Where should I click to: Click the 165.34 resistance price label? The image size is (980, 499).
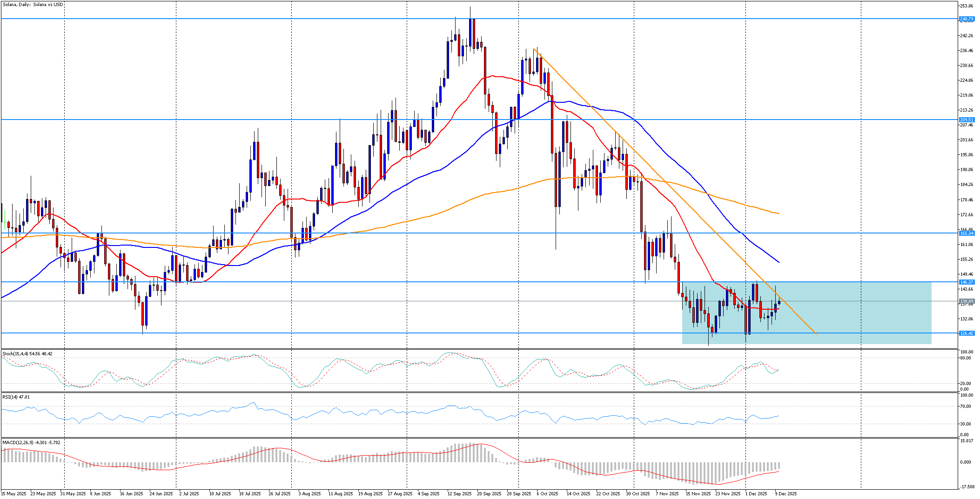tap(967, 233)
